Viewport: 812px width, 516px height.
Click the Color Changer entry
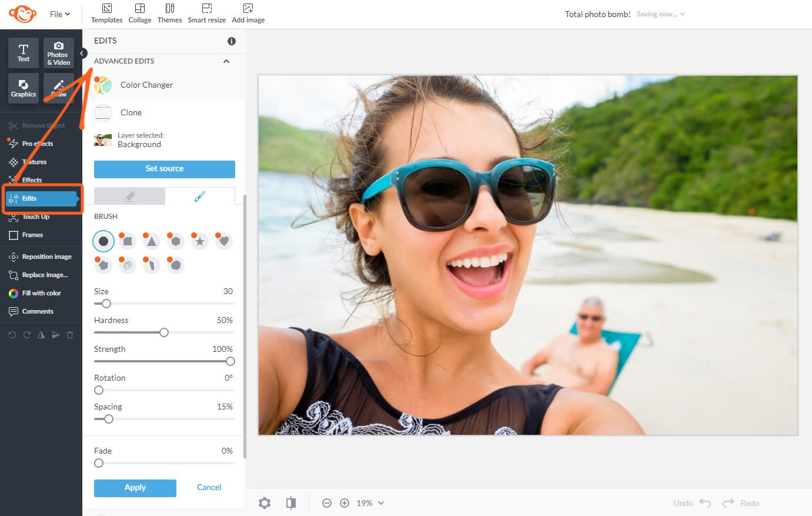(x=146, y=85)
